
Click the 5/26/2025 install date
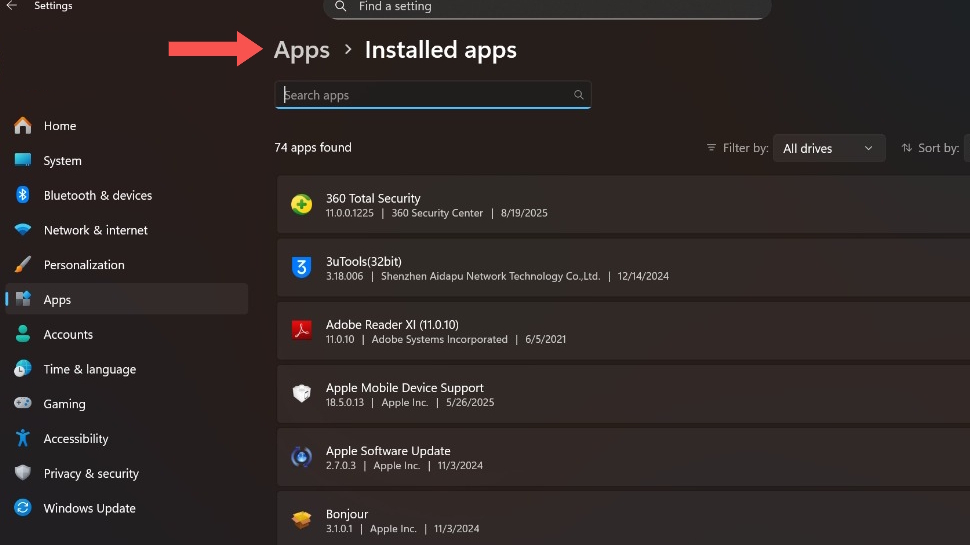pyautogui.click(x=470, y=402)
